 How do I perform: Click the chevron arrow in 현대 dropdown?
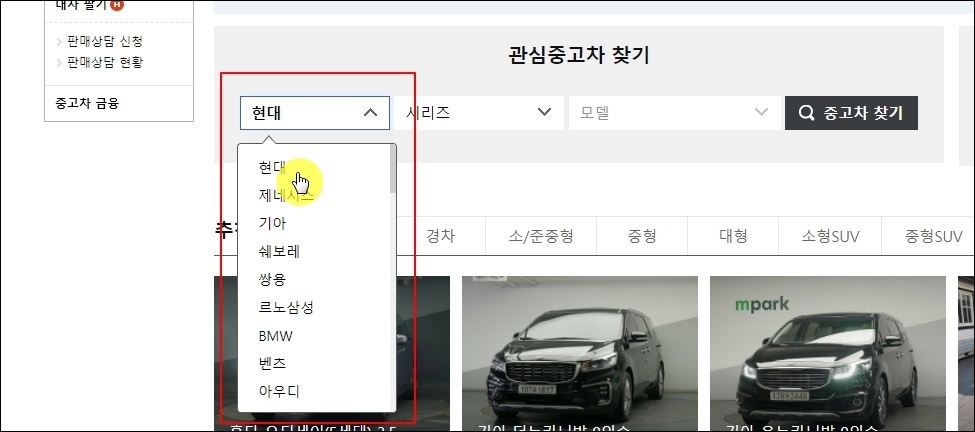click(370, 113)
